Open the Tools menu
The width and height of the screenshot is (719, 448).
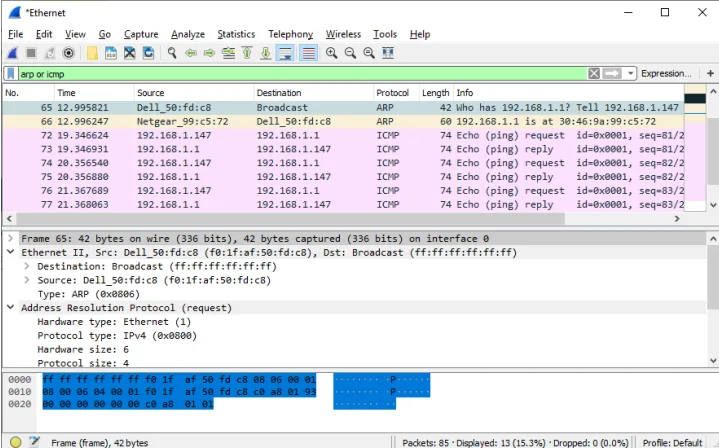pos(385,34)
